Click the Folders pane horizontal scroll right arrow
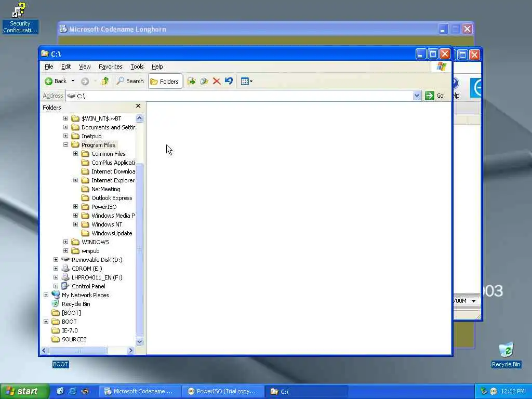Screen dimensions: 532x399 130,351
